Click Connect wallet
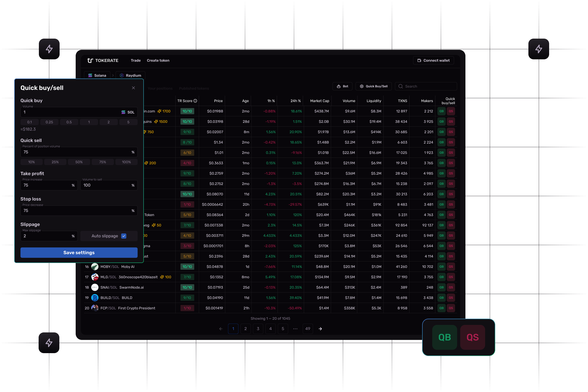This screenshot has height=392, width=588. point(434,60)
